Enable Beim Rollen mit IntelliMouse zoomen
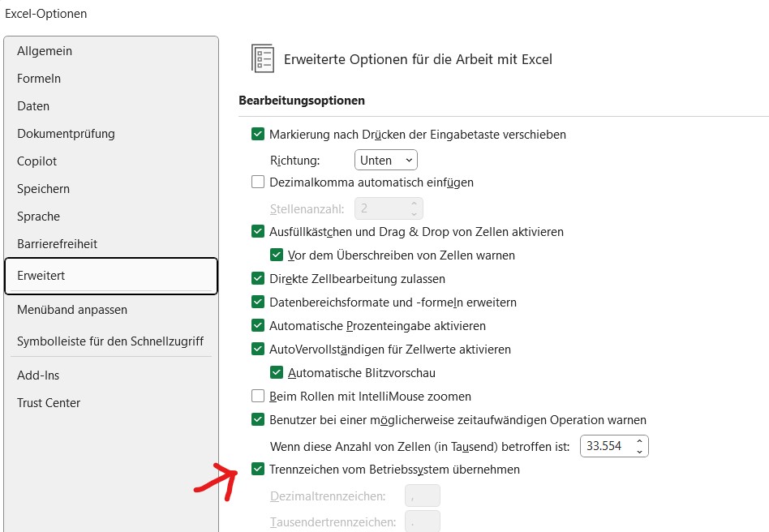 258,396
